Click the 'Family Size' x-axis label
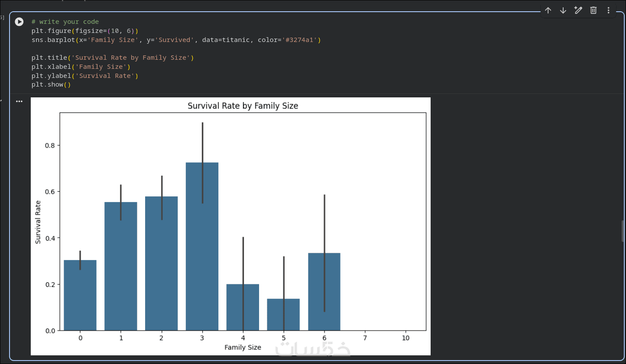This screenshot has width=626, height=364. click(243, 347)
